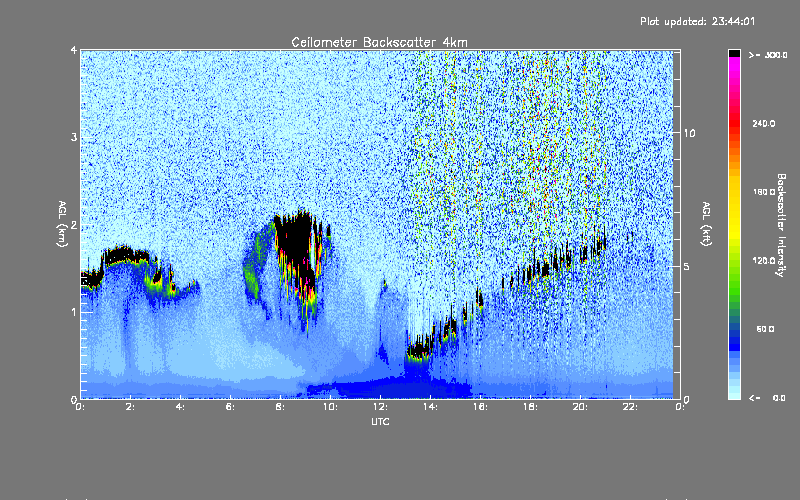
Task: Click the '2' tick on the km axis
Action: point(74,225)
